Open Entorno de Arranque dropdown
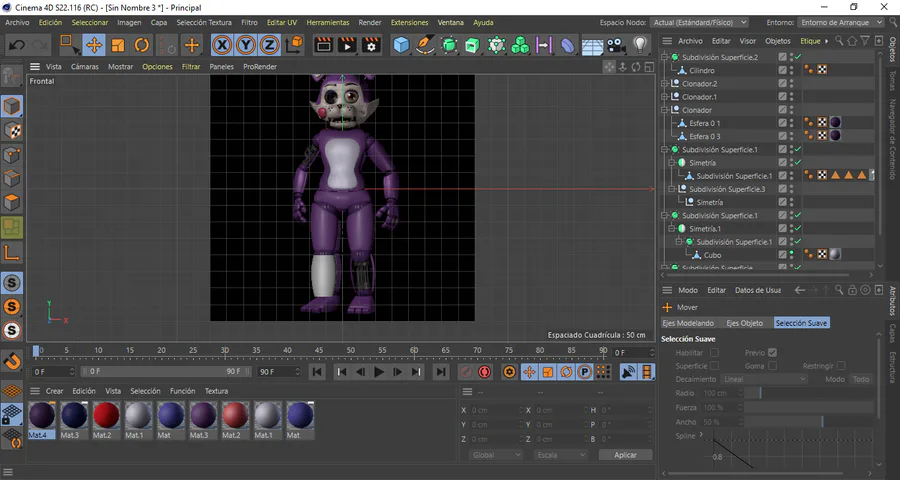This screenshot has width=900, height=480. click(x=841, y=22)
